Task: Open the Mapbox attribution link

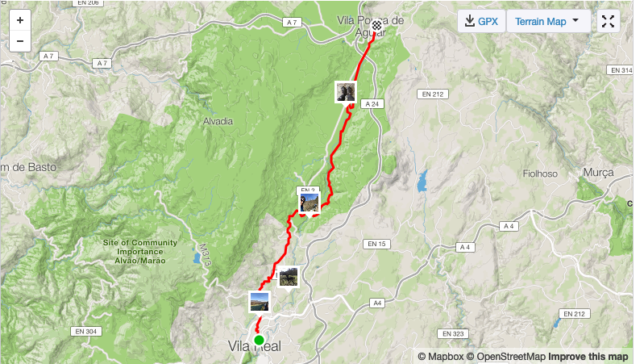Action: click(441, 357)
